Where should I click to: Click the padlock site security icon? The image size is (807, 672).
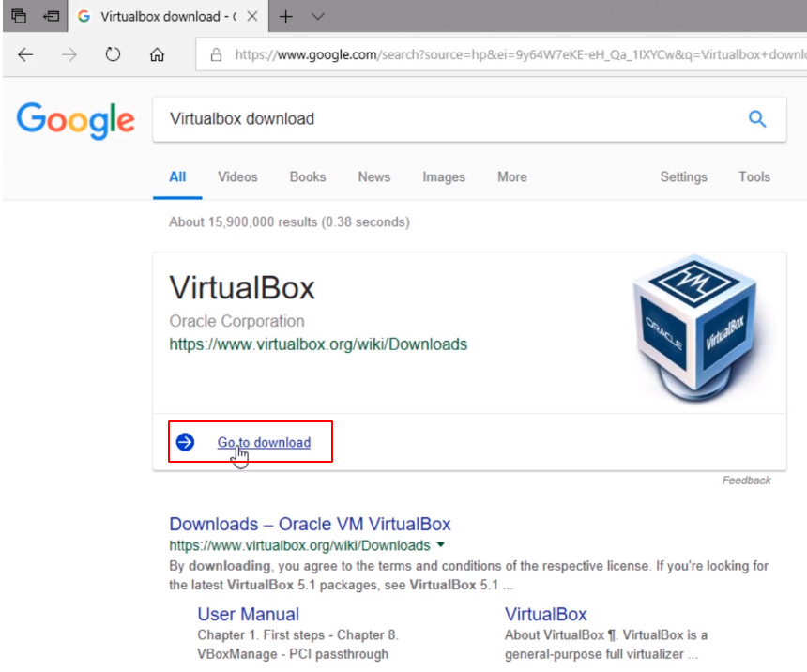point(216,54)
